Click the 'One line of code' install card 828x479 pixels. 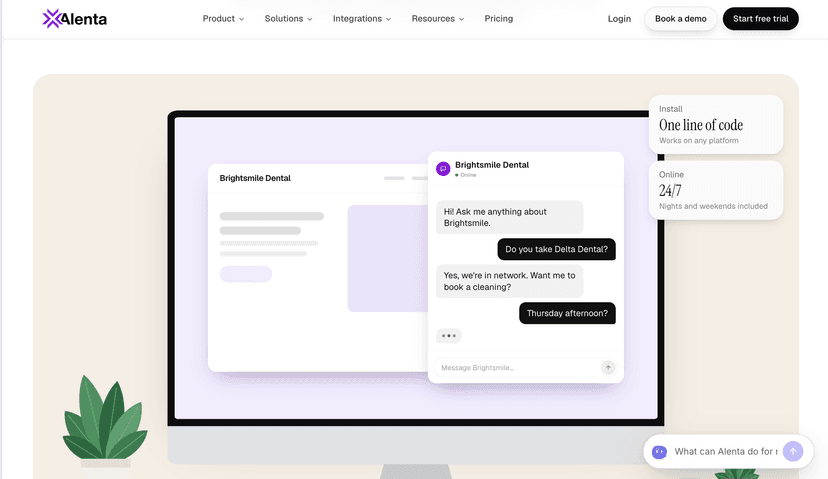[x=716, y=125]
